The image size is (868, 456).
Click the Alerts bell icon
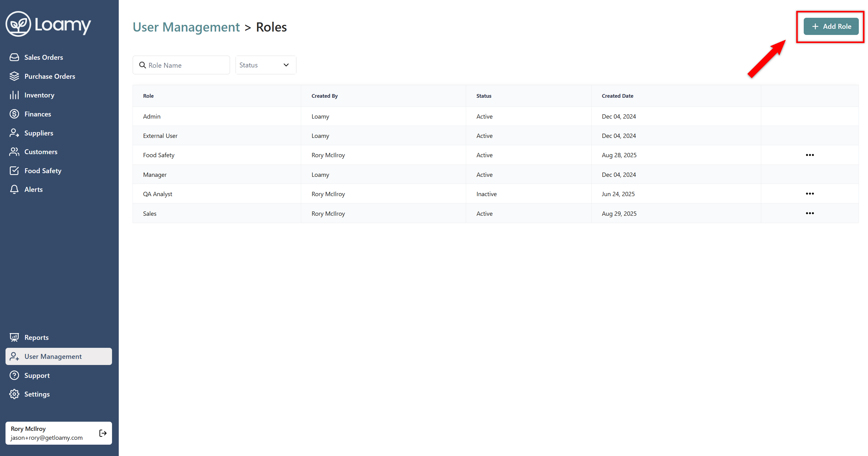(x=14, y=190)
